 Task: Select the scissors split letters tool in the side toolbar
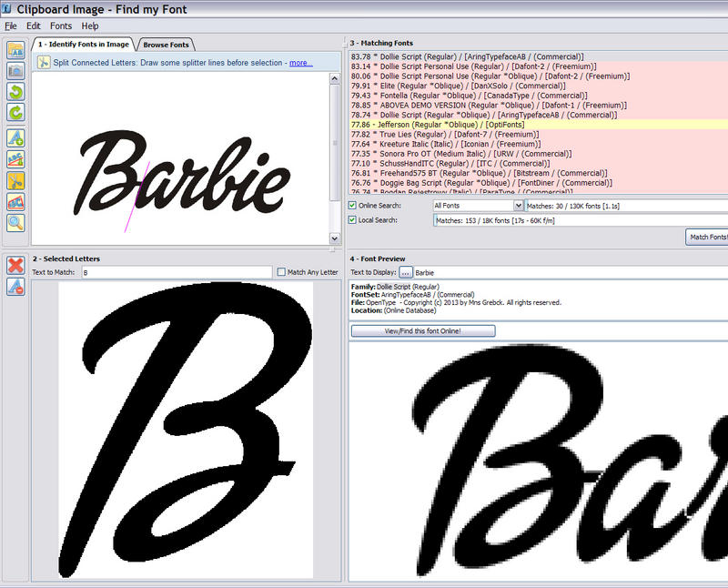click(15, 180)
